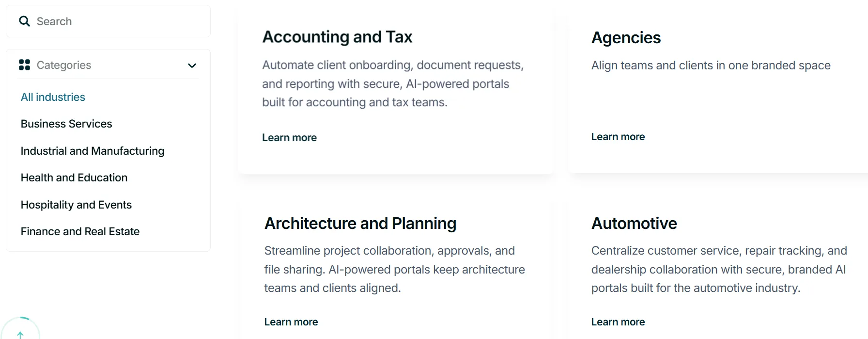Open Learn more under Automotive
The image size is (868, 339).
[x=618, y=322]
